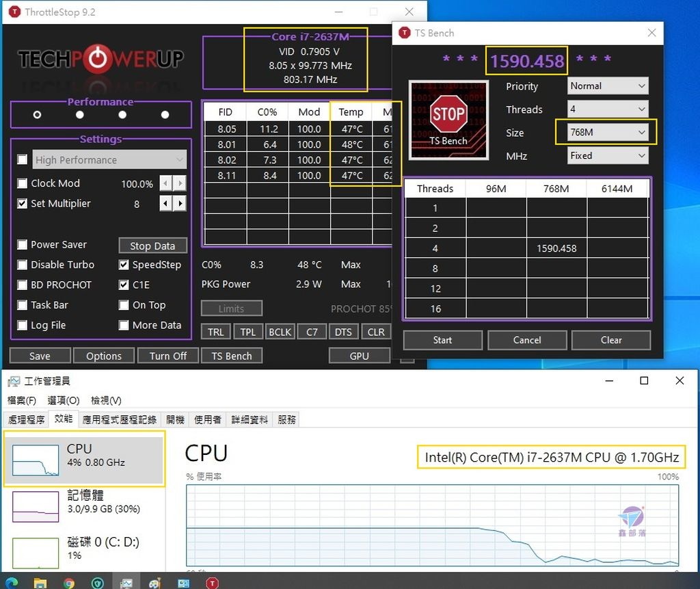Open the MHz Fixed dropdown

(607, 155)
